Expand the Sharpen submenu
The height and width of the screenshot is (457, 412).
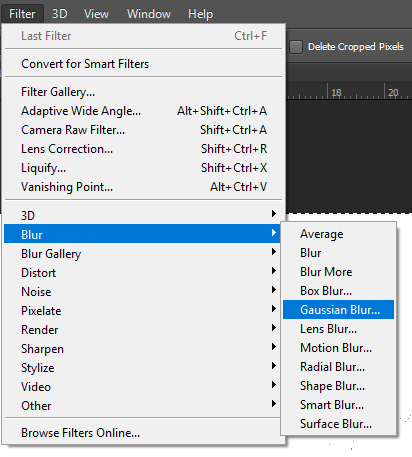pos(142,349)
